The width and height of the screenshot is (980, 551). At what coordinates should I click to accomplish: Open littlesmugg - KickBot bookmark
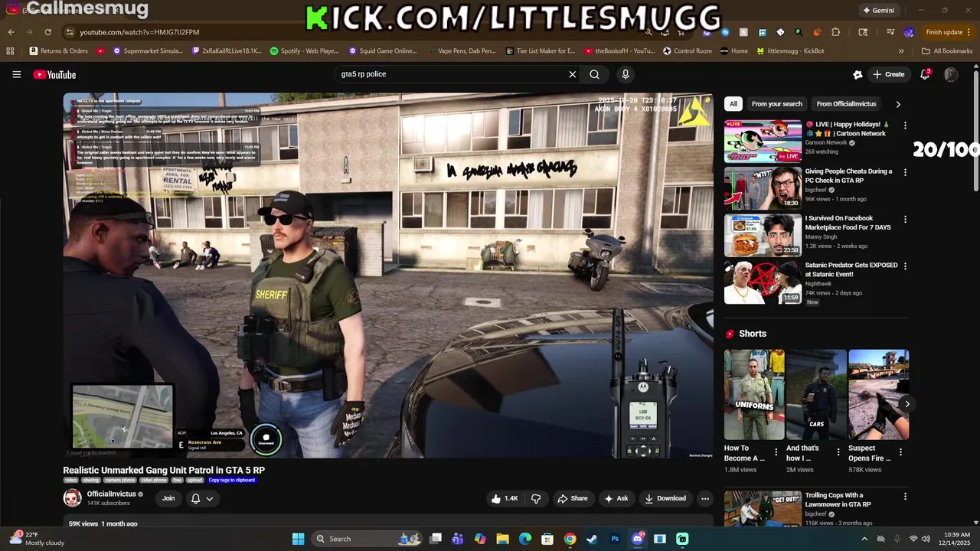pyautogui.click(x=790, y=51)
